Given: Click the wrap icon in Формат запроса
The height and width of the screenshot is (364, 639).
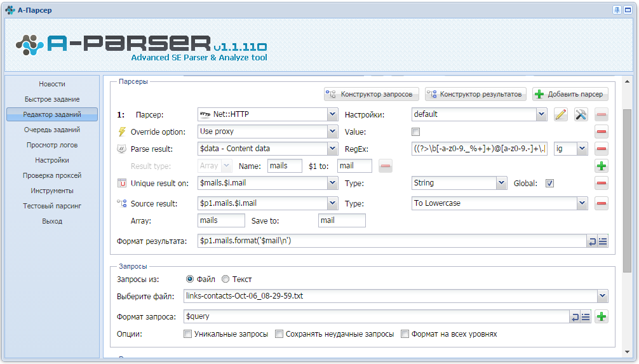Looking at the screenshot, I should pyautogui.click(x=575, y=317).
